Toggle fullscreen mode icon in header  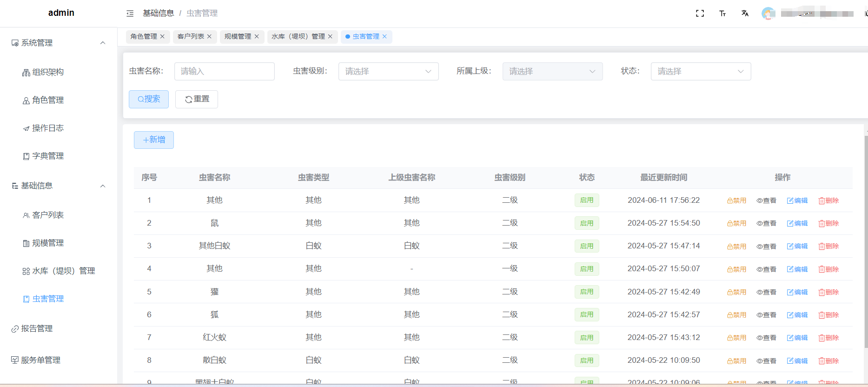(700, 13)
